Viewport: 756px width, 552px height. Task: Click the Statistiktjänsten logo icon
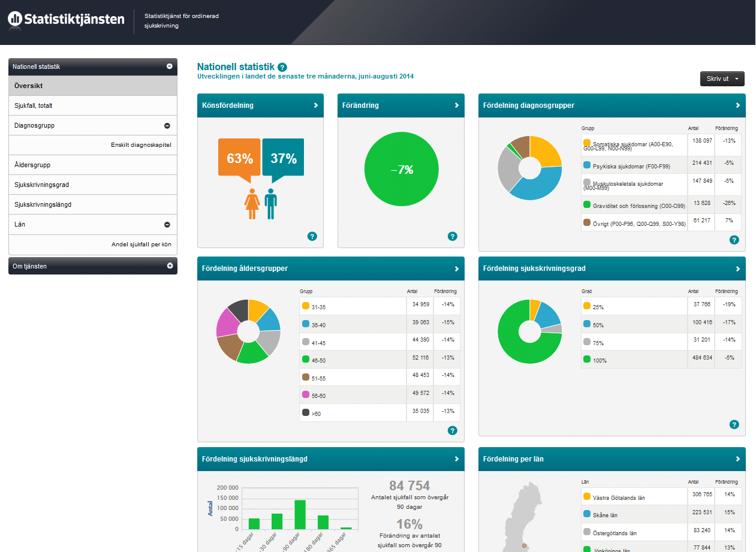(16, 19)
